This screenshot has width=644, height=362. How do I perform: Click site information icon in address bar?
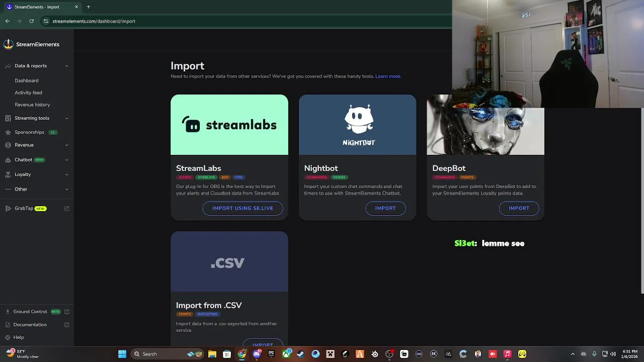point(46,21)
